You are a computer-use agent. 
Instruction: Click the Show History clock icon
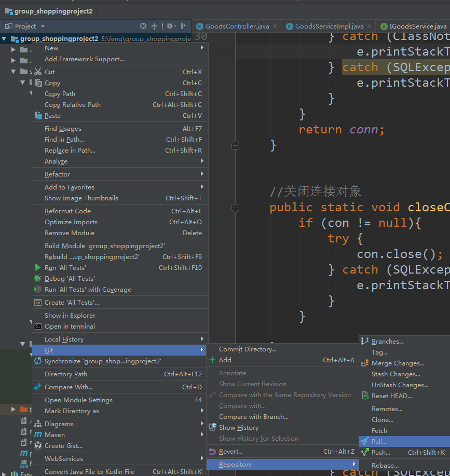point(212,428)
